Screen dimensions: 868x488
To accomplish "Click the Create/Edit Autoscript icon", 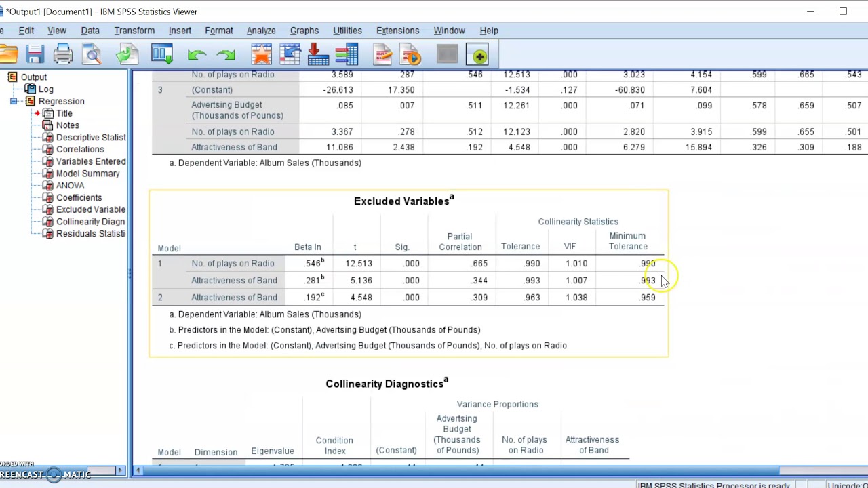I will tap(382, 55).
